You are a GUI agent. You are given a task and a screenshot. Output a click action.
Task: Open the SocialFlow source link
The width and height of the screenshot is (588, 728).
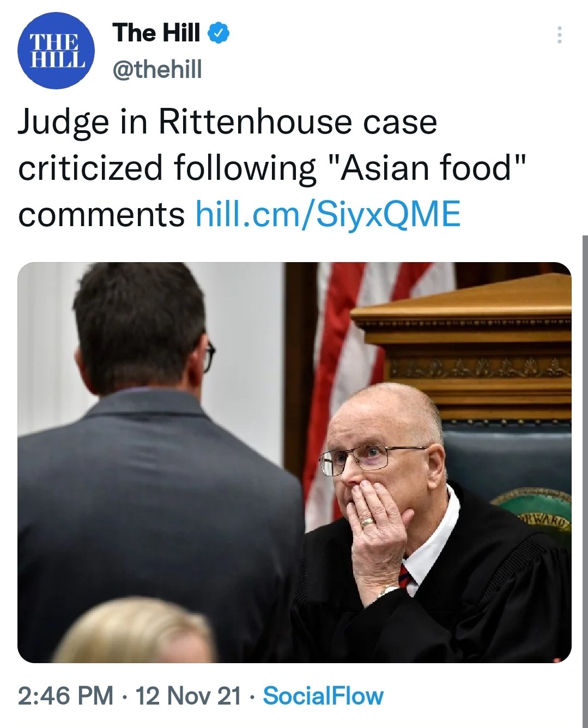click(x=323, y=696)
